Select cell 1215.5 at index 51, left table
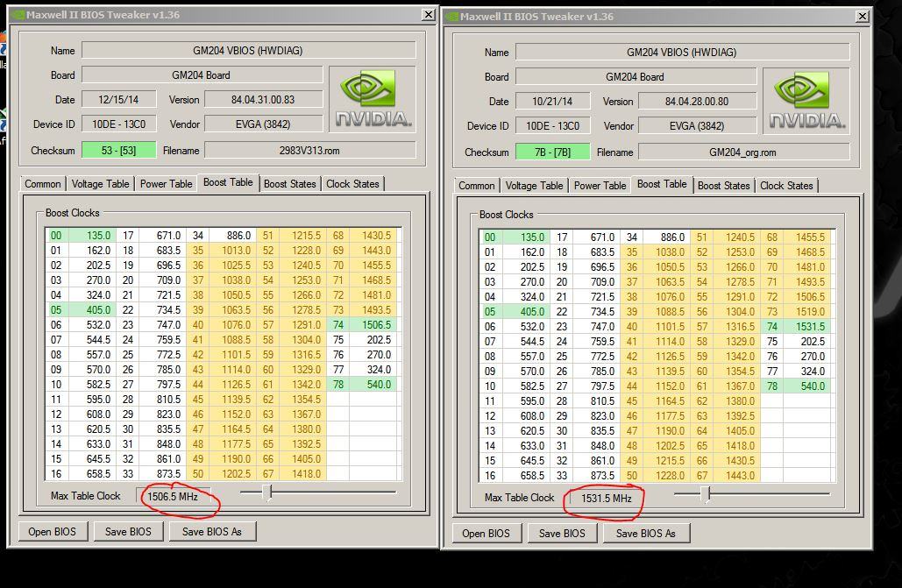The width and height of the screenshot is (902, 588). pyautogui.click(x=302, y=236)
